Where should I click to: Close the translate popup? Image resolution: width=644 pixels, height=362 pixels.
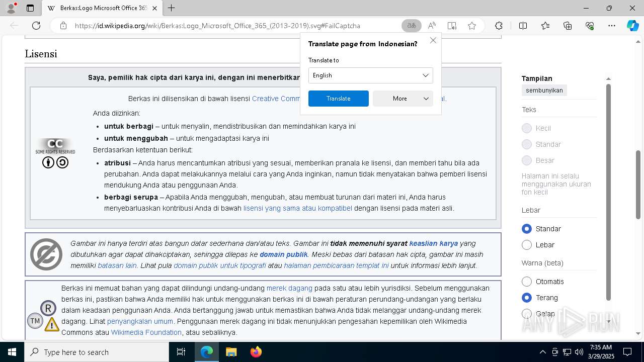(x=433, y=40)
